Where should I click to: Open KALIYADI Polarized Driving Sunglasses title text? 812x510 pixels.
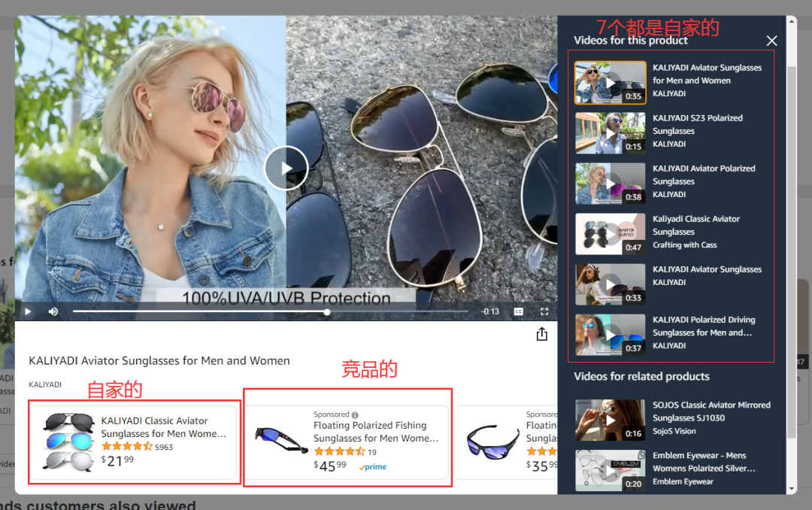(x=704, y=326)
